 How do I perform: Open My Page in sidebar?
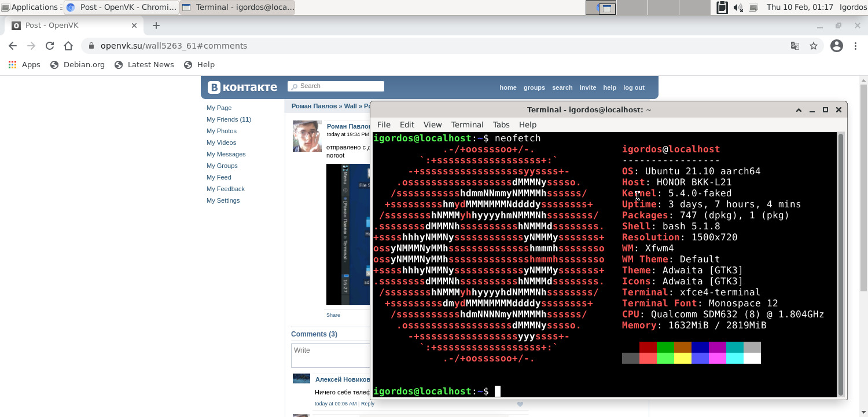point(219,108)
